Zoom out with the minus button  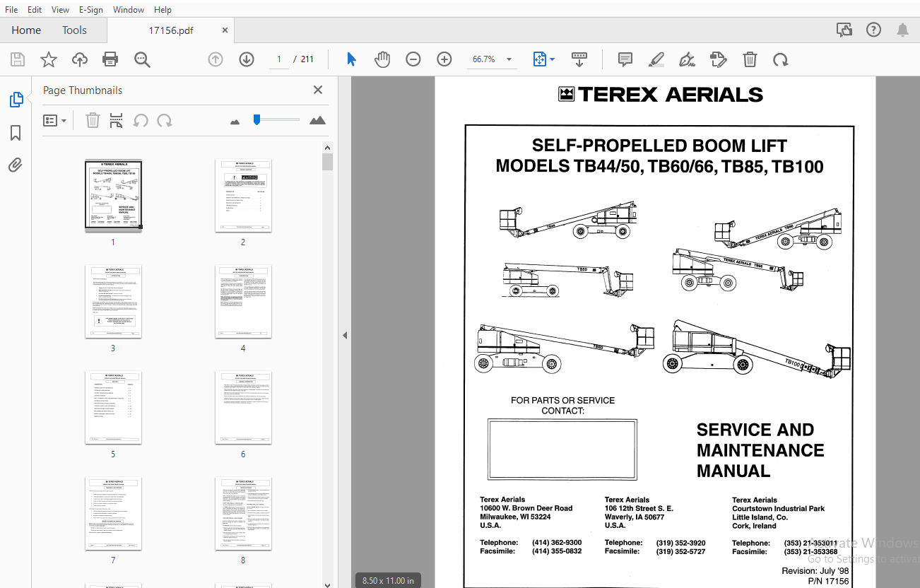(413, 59)
